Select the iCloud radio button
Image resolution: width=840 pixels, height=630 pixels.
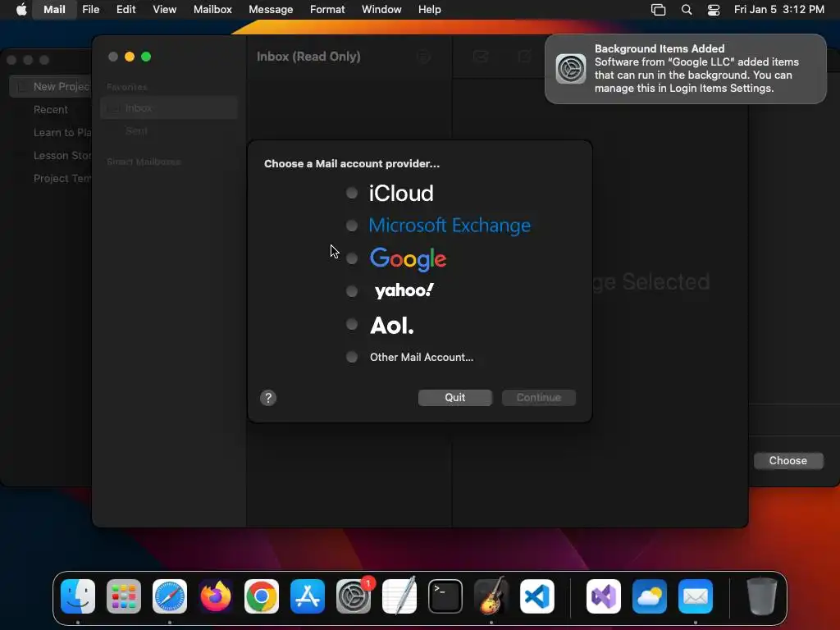[351, 193]
